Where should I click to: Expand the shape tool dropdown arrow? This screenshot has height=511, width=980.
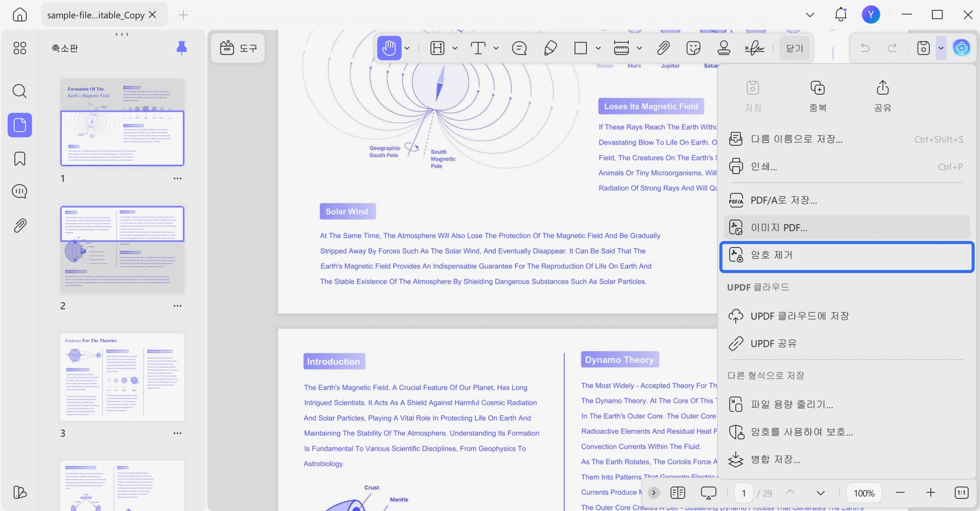[598, 48]
